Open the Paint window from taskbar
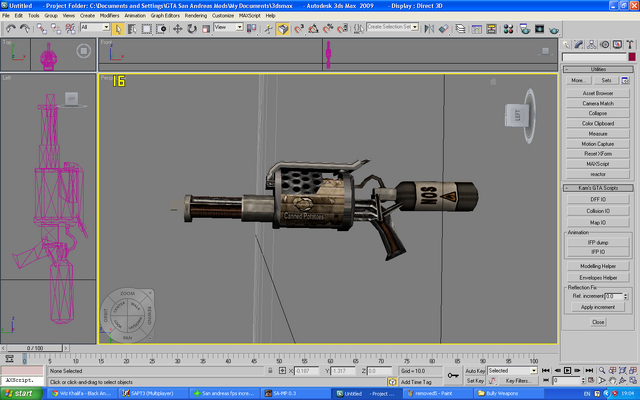 click(x=437, y=393)
